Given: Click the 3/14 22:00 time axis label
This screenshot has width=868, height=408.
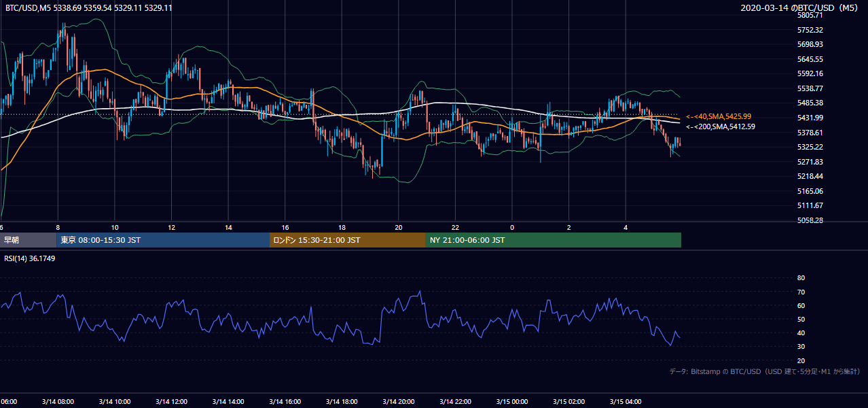Looking at the screenshot, I should 455,401.
